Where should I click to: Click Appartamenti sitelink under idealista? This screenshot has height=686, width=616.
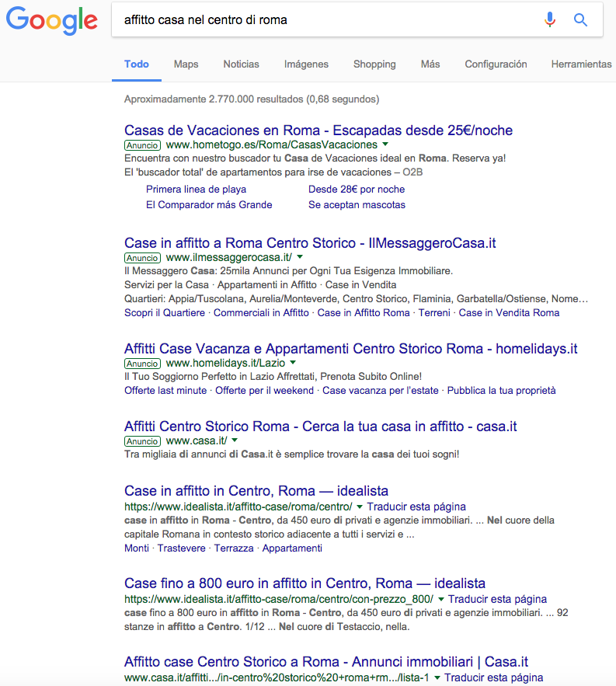pos(292,548)
